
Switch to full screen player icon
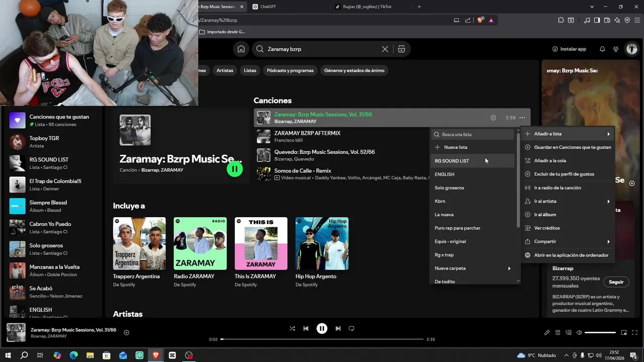point(635,332)
